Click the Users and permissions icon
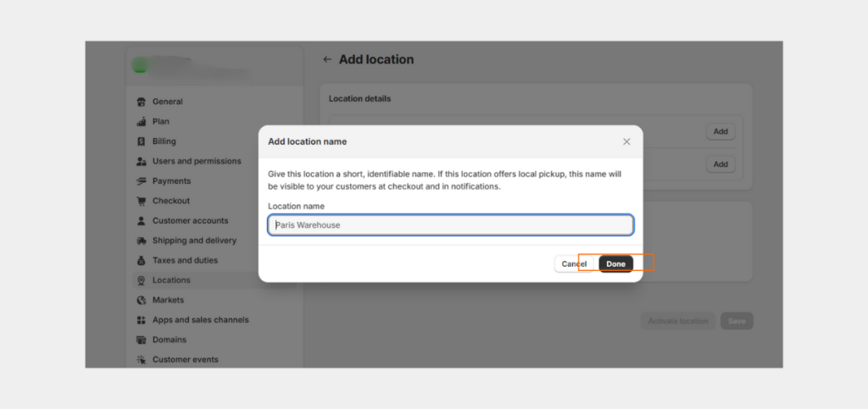This screenshot has height=409, width=868. tap(142, 162)
